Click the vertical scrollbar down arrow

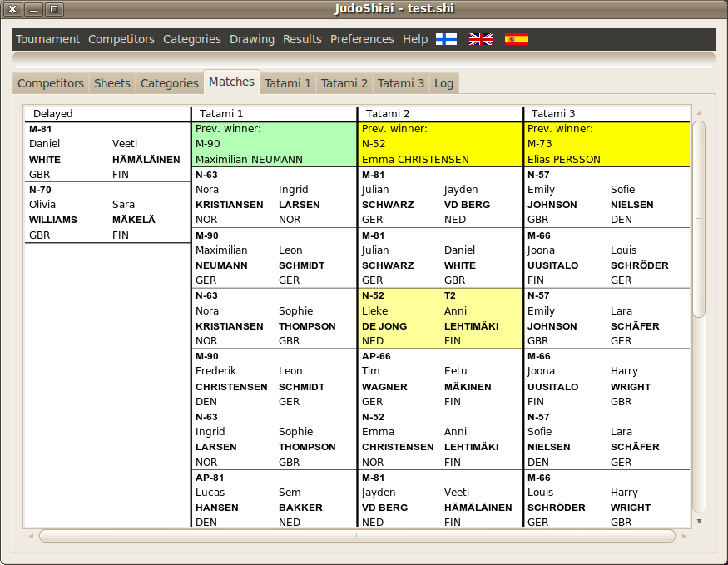(x=699, y=521)
